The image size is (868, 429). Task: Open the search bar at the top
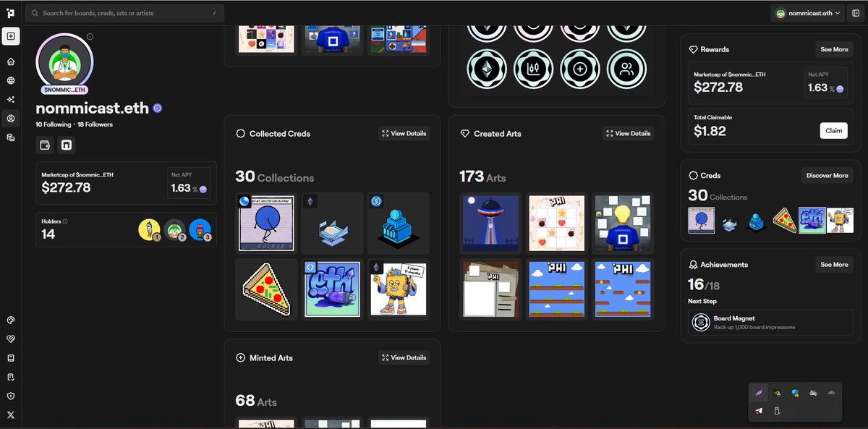(x=123, y=12)
